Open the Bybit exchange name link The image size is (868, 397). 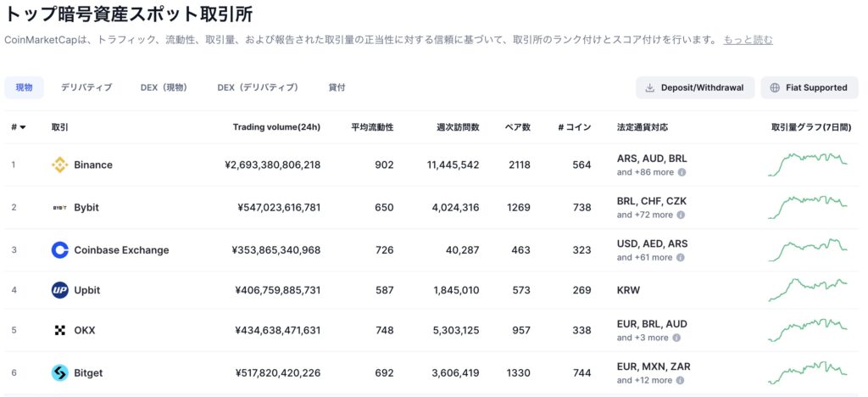[87, 208]
